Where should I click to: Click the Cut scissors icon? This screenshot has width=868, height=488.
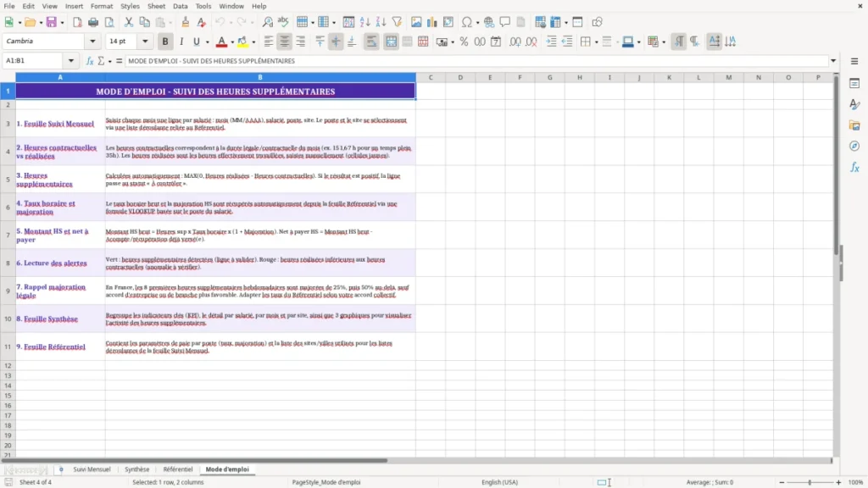tap(129, 22)
